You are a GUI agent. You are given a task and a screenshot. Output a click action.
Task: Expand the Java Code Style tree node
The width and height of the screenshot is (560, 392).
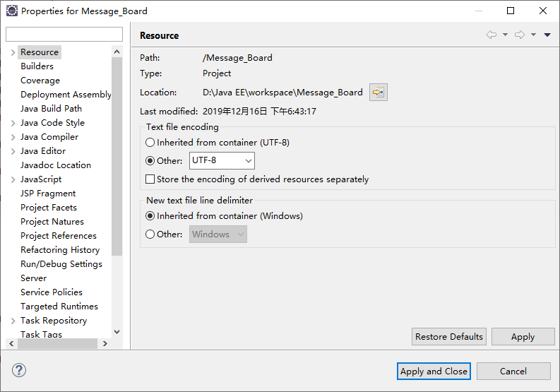click(x=13, y=123)
